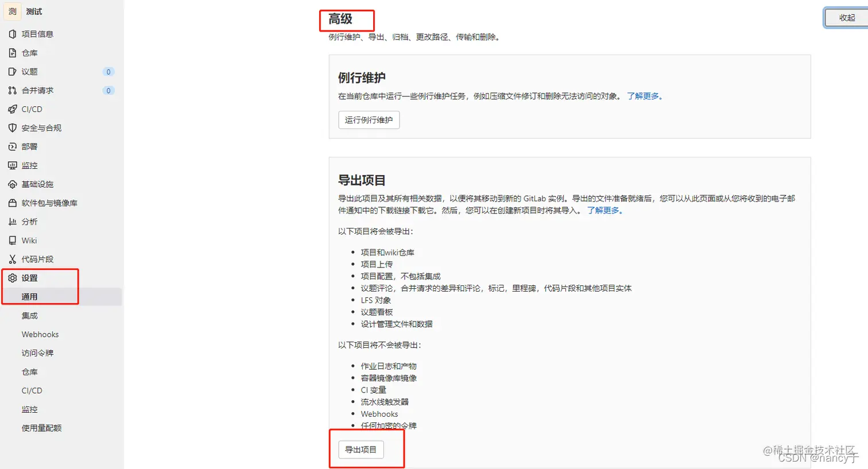The height and width of the screenshot is (469, 868).
Task: Open the 监控 monitor sidebar icon
Action: coord(13,165)
